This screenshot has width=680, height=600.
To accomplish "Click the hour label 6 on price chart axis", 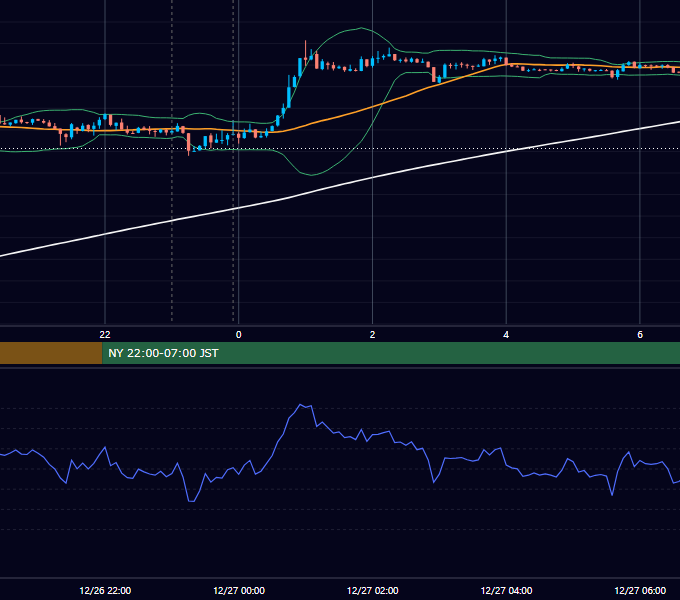I will click(x=640, y=334).
